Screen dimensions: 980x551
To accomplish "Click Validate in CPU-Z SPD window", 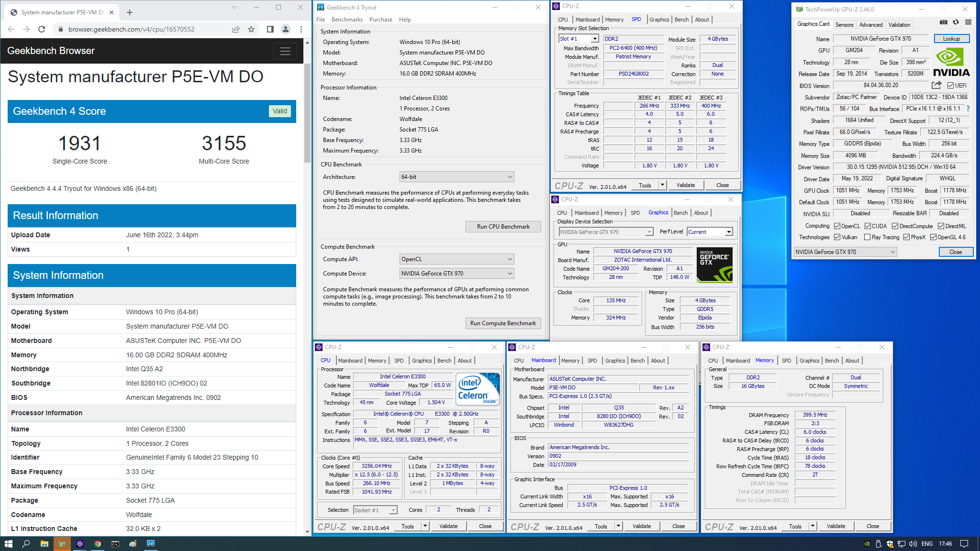I will coord(686,185).
